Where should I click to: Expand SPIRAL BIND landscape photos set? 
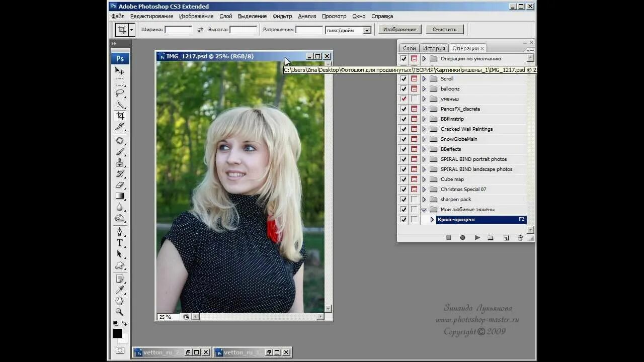click(424, 169)
